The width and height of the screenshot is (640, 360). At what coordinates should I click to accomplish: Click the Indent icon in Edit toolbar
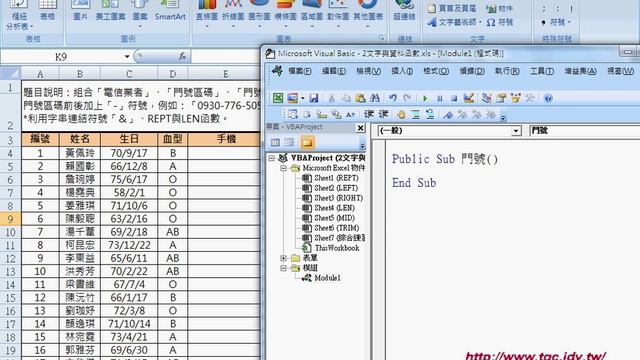click(369, 114)
